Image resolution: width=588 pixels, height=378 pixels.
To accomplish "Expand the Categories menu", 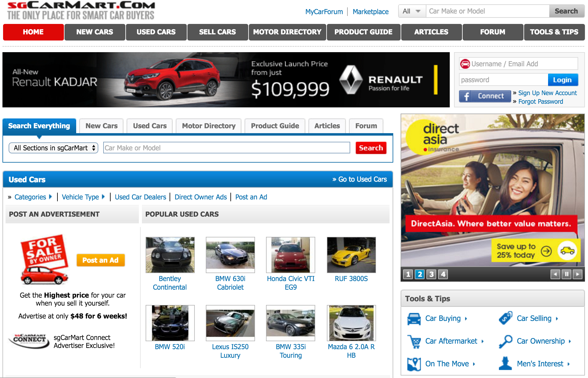I will click(x=33, y=197).
